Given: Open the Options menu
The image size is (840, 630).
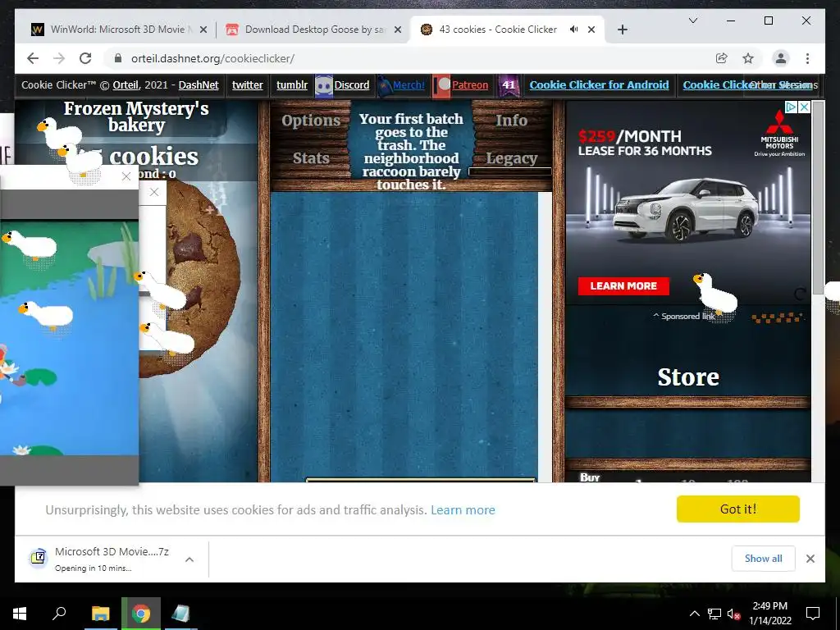Looking at the screenshot, I should pos(311,121).
